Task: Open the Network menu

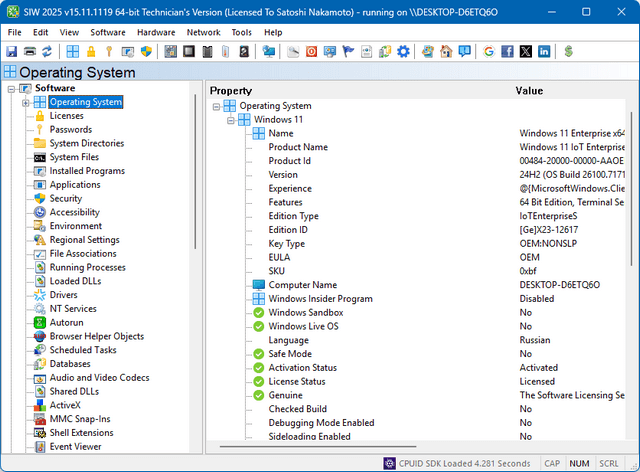Action: click(203, 32)
